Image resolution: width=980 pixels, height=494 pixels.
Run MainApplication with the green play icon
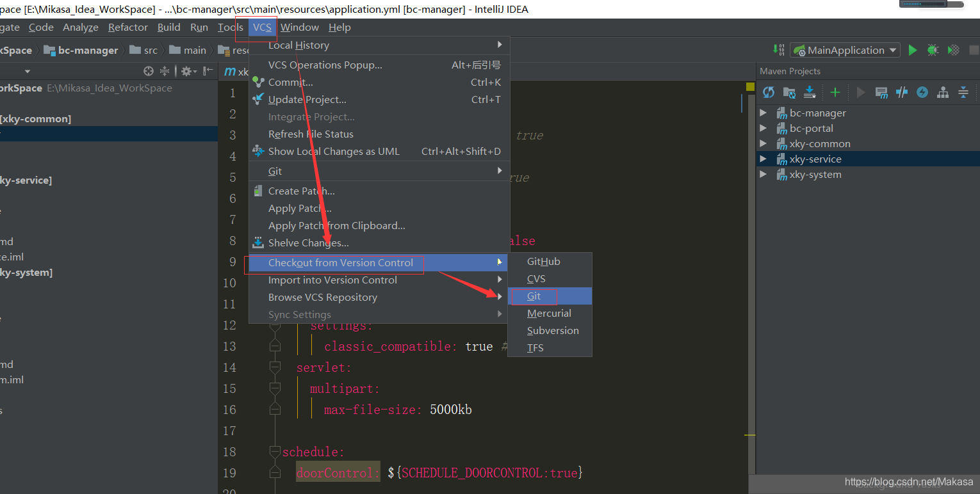coord(913,50)
